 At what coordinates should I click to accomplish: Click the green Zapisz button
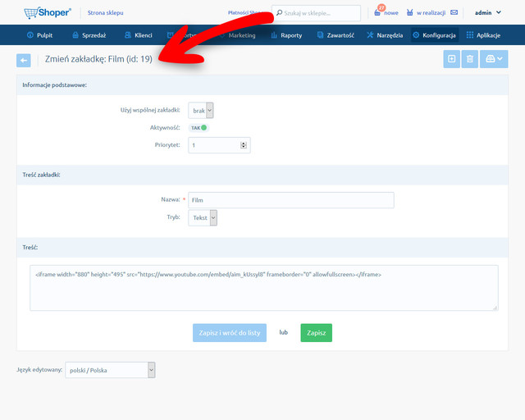tap(316, 332)
